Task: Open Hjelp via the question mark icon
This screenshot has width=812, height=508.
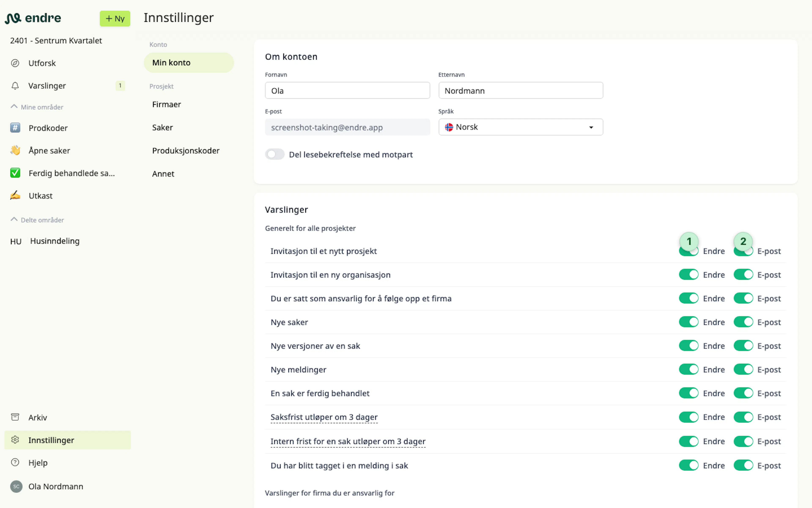Action: (x=15, y=462)
